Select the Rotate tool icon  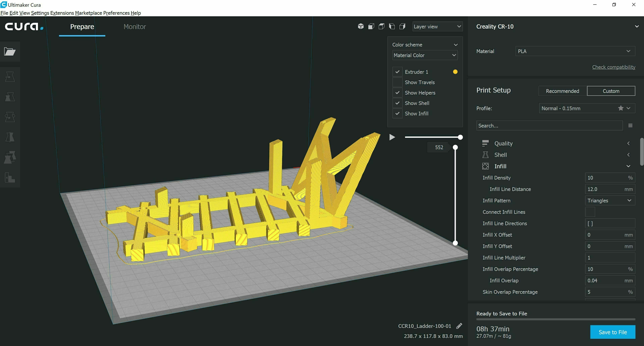[x=10, y=117]
